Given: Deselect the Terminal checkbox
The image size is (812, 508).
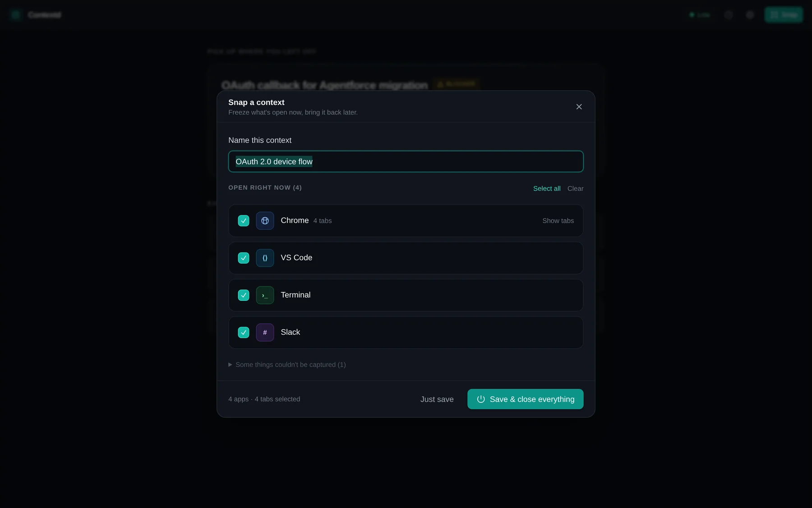Looking at the screenshot, I should [x=244, y=295].
